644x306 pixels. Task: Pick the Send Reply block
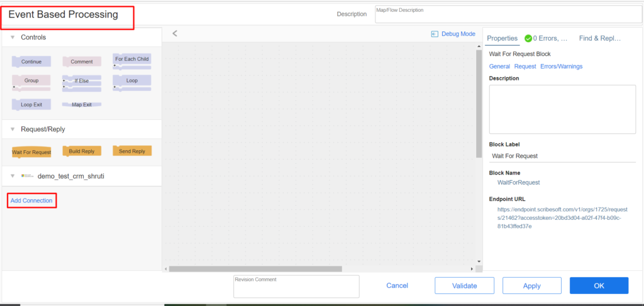click(132, 151)
